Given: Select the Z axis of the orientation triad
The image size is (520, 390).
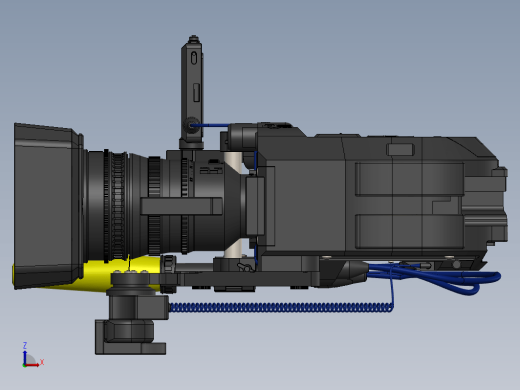Looking at the screenshot, I should click(x=25, y=354).
